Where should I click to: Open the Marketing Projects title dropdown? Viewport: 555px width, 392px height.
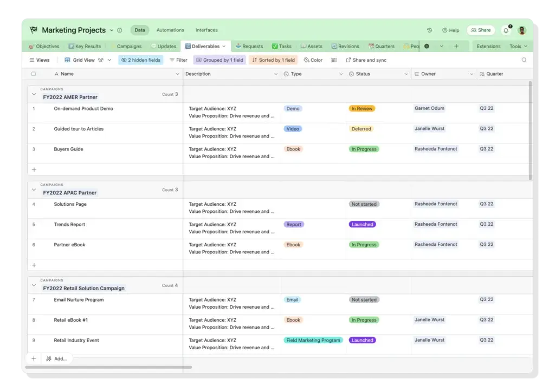click(x=112, y=30)
